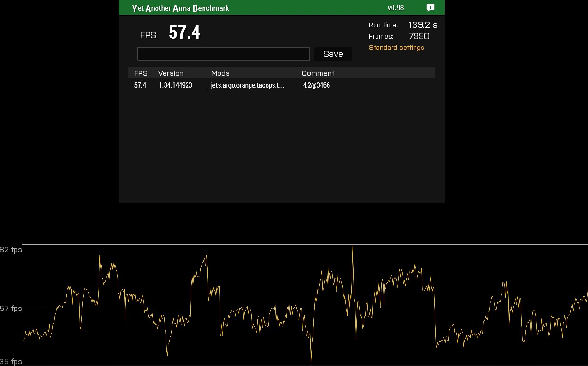Viewport: 588px width, 366px height.
Task: Click the Save button
Action: pyautogui.click(x=333, y=54)
